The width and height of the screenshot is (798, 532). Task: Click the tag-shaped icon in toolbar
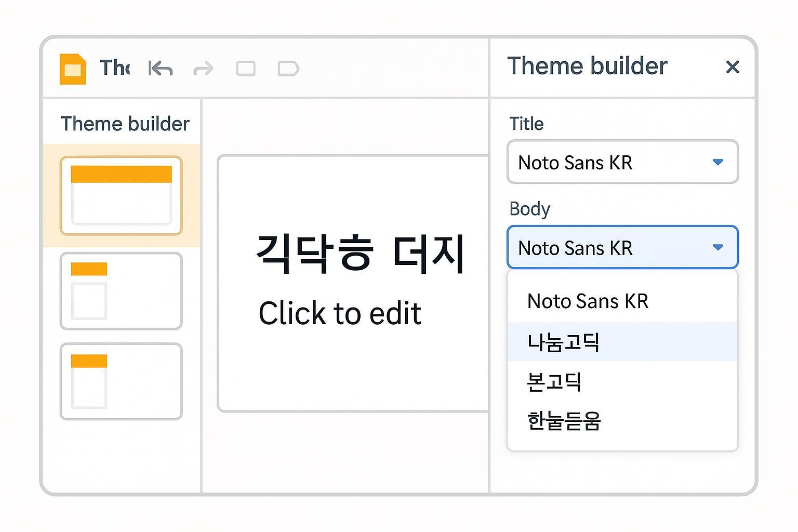click(288, 69)
